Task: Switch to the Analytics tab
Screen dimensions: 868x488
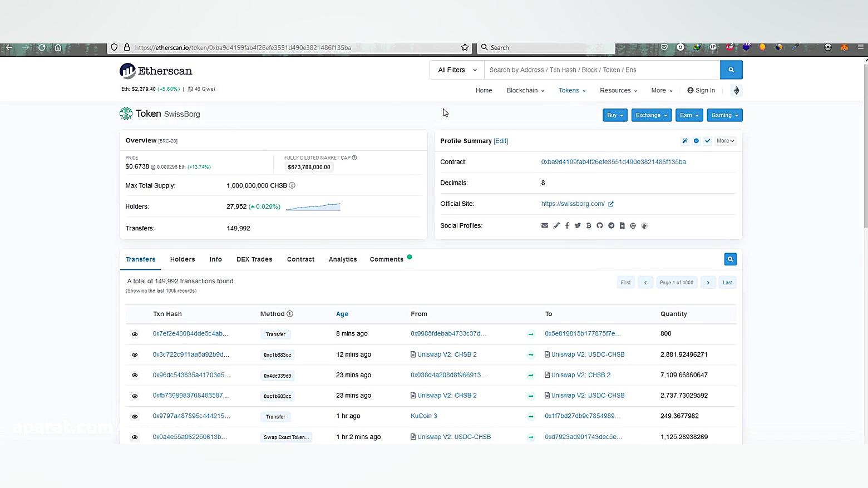Action: click(x=343, y=259)
